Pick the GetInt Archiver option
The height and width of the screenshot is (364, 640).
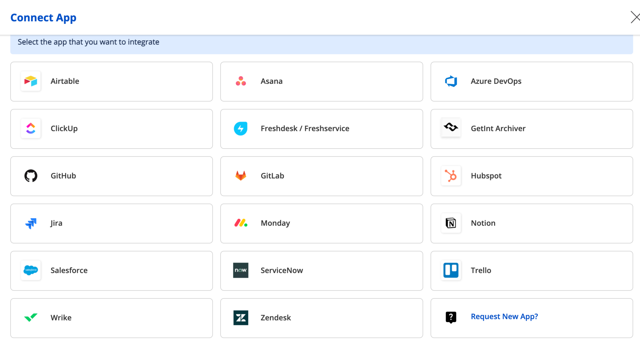(531, 128)
